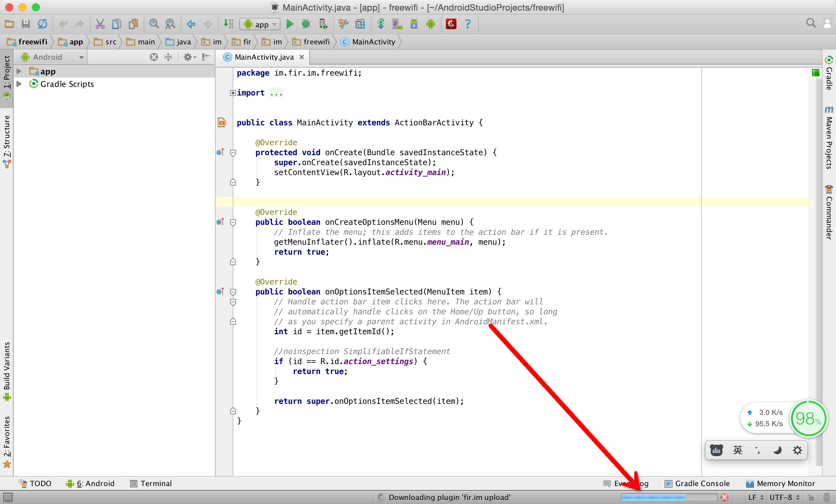
Task: Open Commander side tab
Action: point(829,213)
